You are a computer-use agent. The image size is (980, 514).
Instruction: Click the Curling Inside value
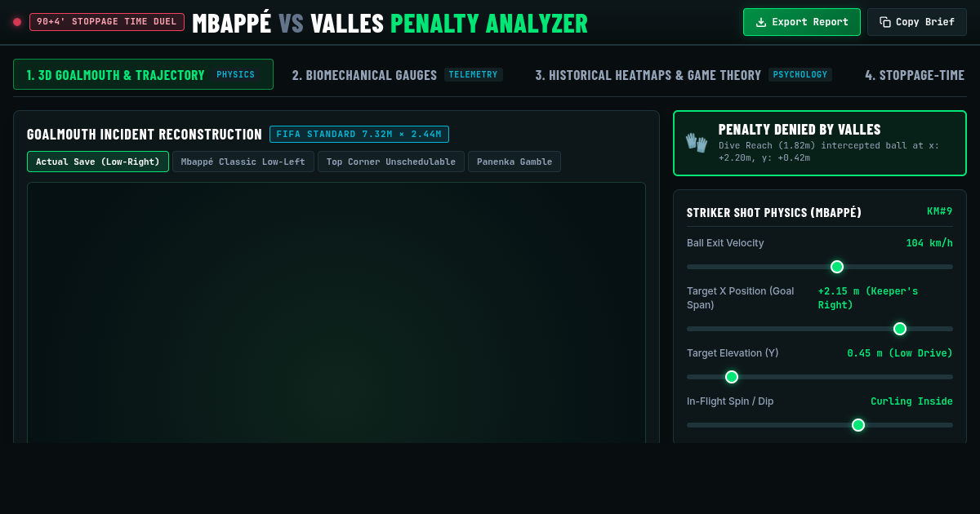click(911, 401)
